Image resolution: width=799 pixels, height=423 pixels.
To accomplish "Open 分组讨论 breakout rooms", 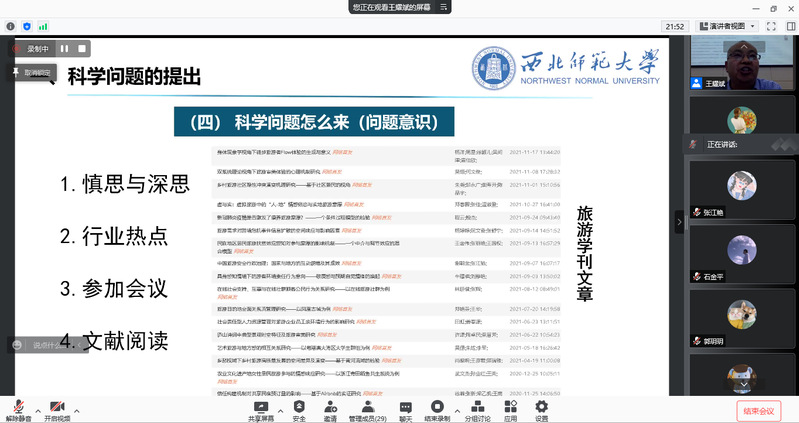I will click(478, 406).
